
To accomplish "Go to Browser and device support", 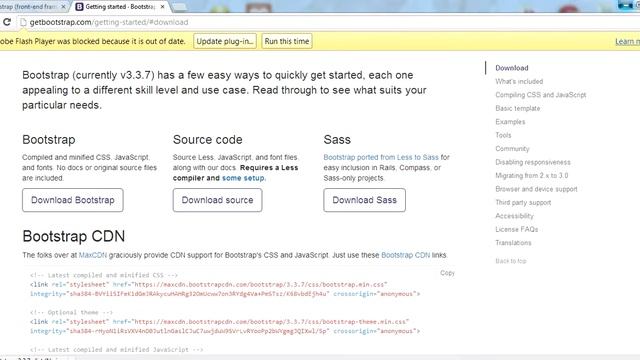I will click(536, 189).
